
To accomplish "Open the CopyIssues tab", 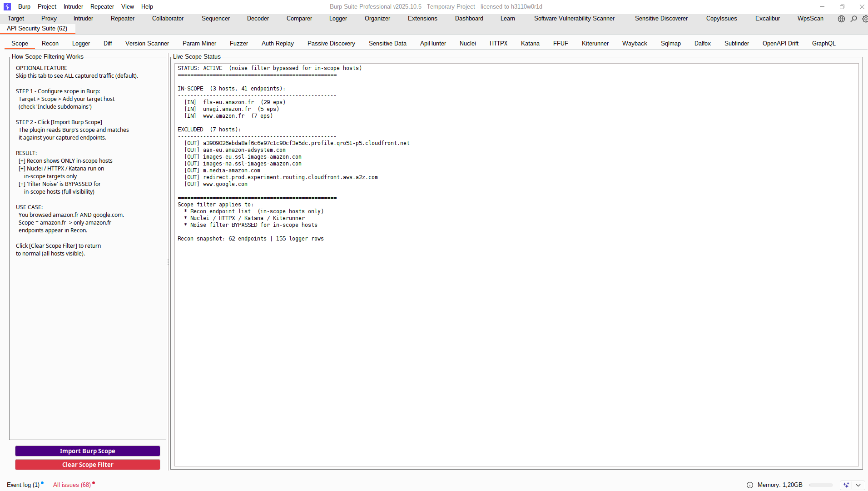I will pyautogui.click(x=722, y=19).
